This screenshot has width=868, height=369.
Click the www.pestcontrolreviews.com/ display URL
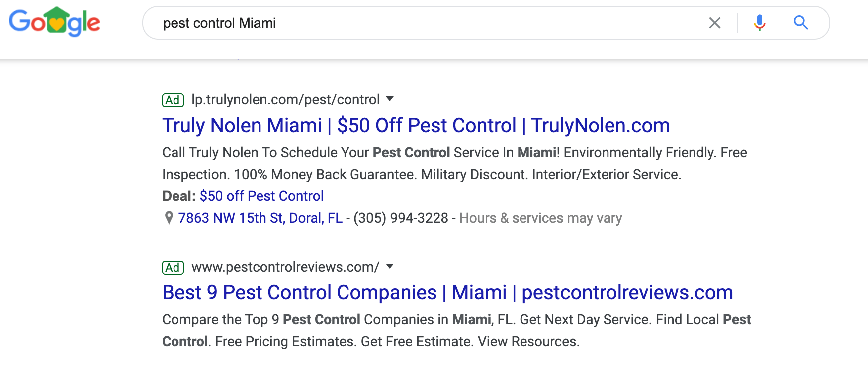click(286, 267)
